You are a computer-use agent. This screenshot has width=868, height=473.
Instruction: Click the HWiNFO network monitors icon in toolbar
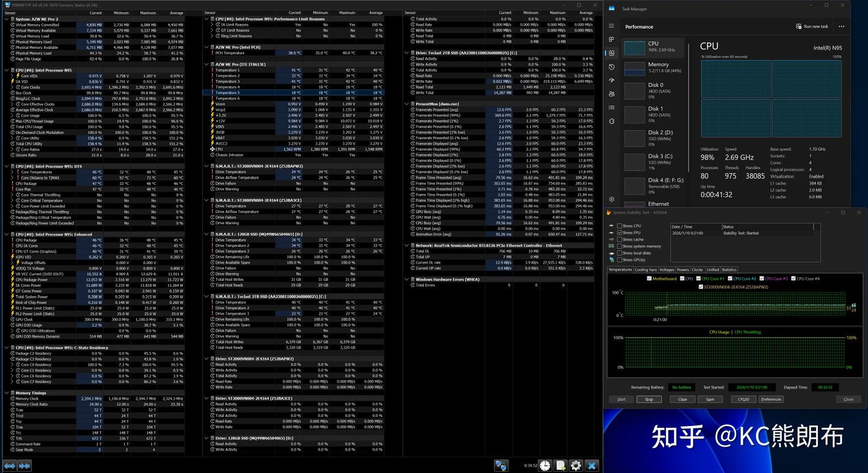pyautogui.click(x=501, y=465)
